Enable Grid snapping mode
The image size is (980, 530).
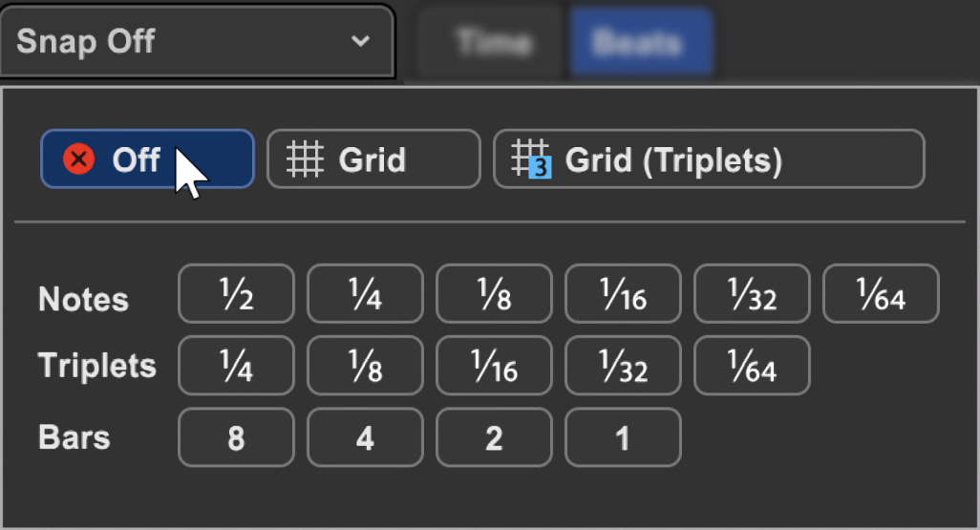tap(373, 159)
